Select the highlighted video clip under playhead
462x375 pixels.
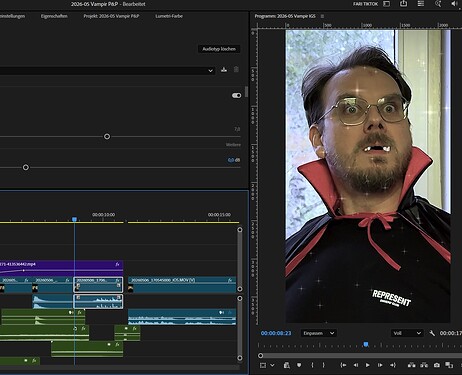[98, 285]
